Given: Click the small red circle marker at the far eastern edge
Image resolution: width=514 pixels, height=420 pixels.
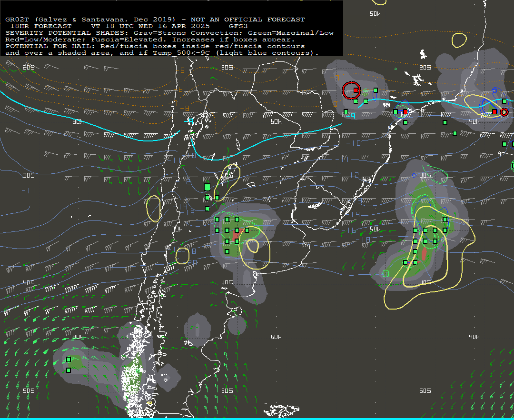Looking at the screenshot, I should (x=504, y=112).
